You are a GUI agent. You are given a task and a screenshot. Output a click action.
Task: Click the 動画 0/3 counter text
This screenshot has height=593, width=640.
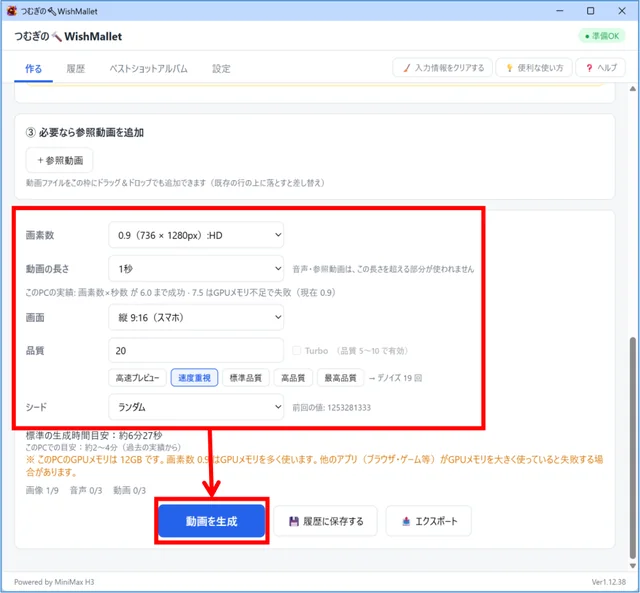[129, 490]
